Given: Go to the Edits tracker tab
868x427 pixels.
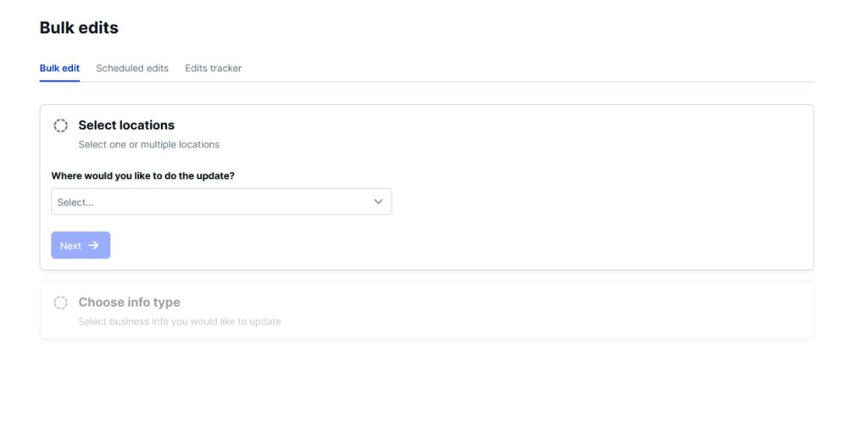Looking at the screenshot, I should coord(214,68).
